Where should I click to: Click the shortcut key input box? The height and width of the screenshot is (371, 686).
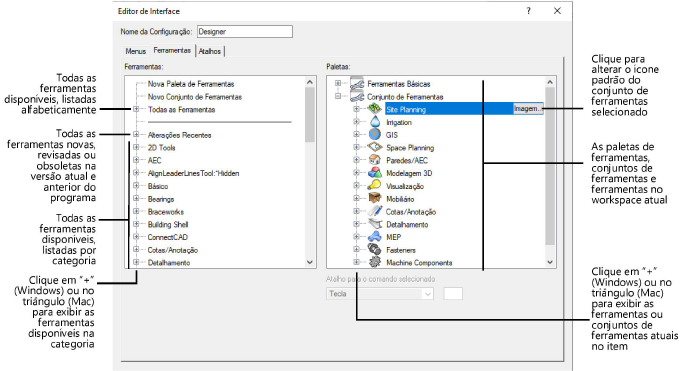click(x=453, y=294)
